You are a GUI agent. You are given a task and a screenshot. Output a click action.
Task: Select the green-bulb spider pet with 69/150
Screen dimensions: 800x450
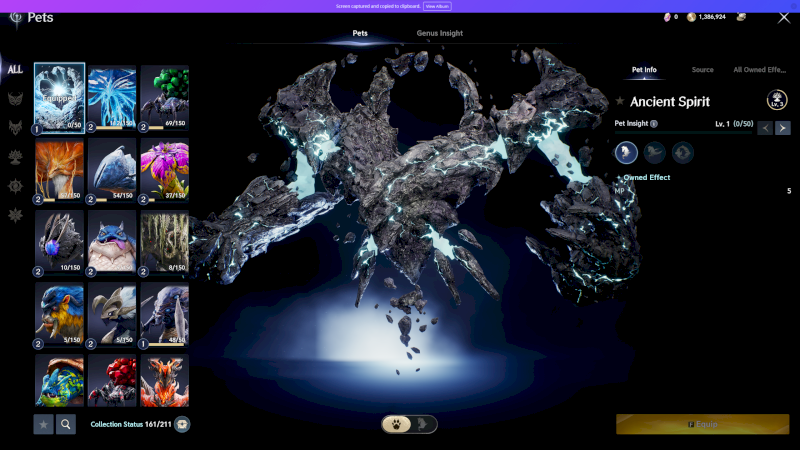tap(164, 98)
